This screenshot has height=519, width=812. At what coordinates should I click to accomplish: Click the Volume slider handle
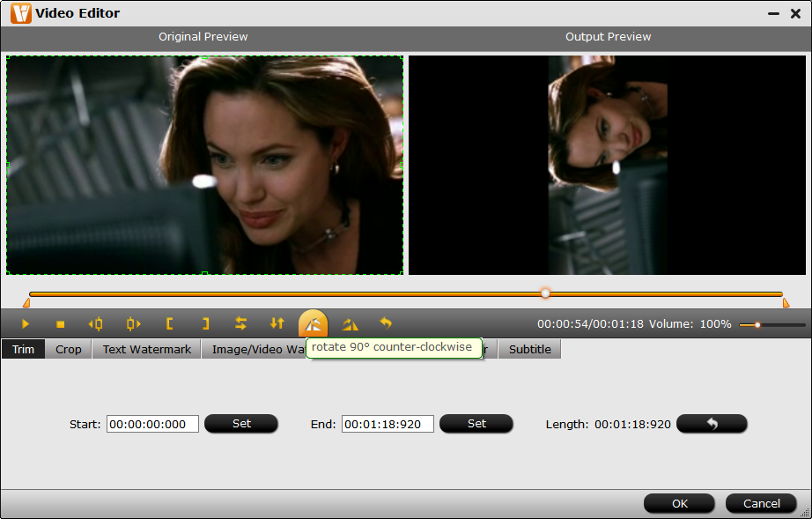click(757, 325)
